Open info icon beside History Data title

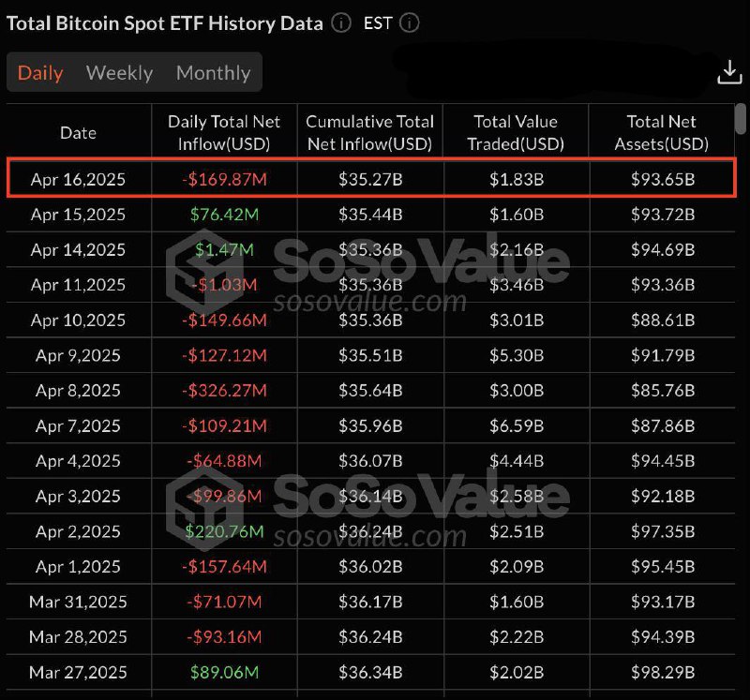pyautogui.click(x=341, y=22)
